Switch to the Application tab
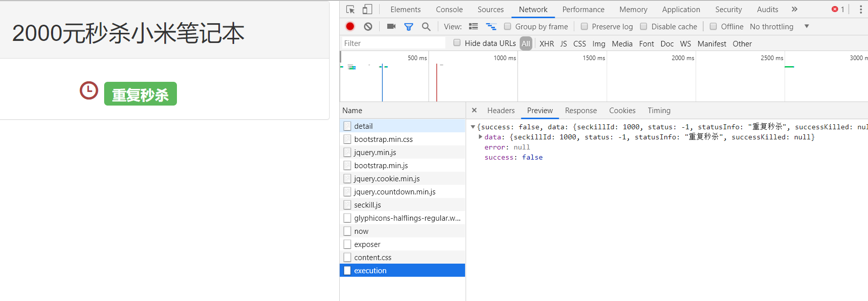 coord(681,10)
